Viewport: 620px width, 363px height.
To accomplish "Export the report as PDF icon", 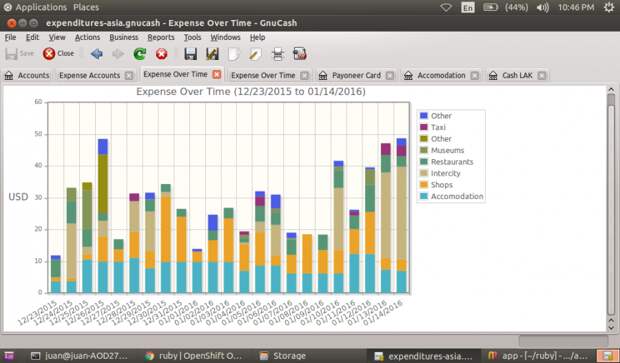I will coord(300,54).
